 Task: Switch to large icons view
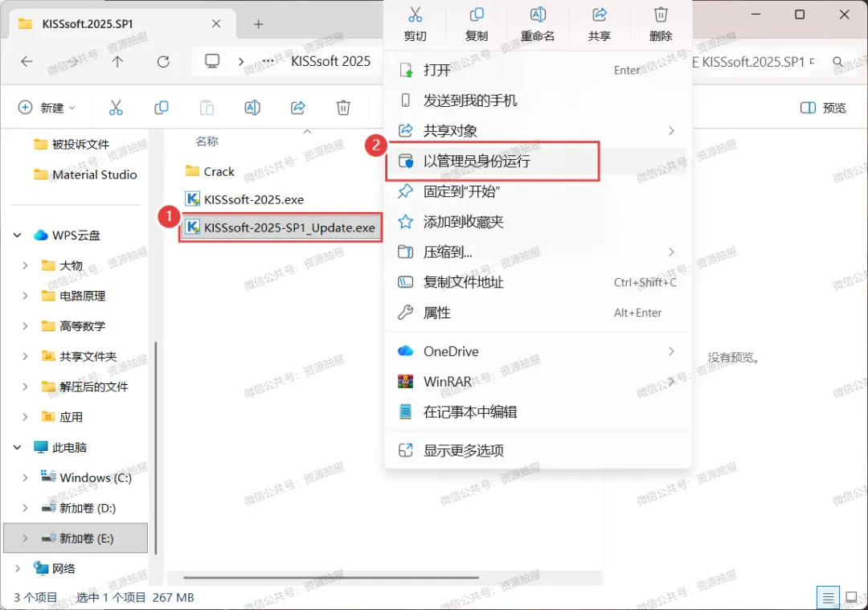pyautogui.click(x=852, y=598)
